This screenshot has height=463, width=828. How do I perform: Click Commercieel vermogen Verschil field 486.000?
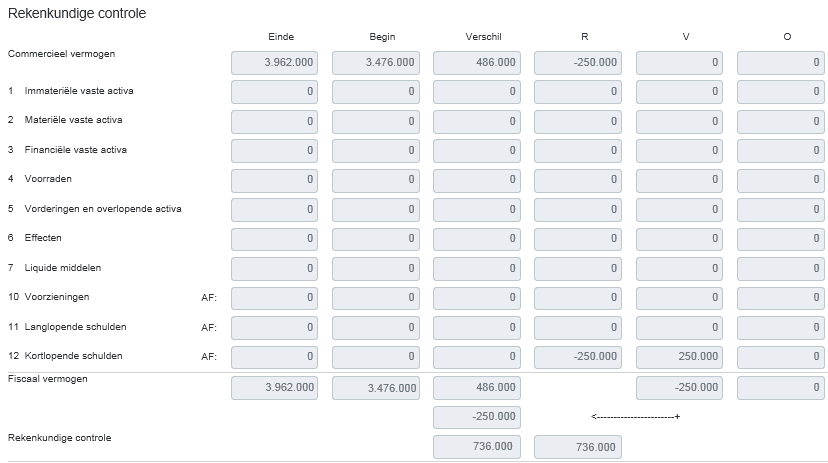[477, 63]
